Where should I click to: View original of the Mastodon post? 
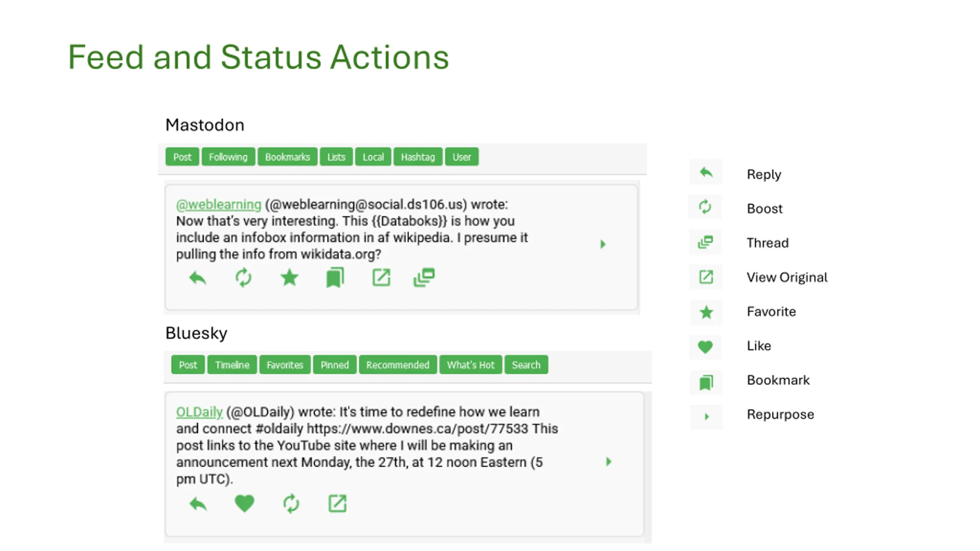coord(381,277)
